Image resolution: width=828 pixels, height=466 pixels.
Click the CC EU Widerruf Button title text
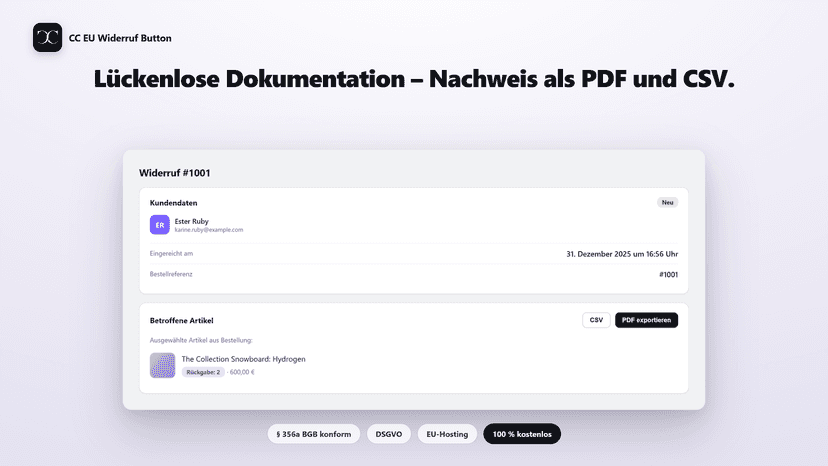(120, 38)
